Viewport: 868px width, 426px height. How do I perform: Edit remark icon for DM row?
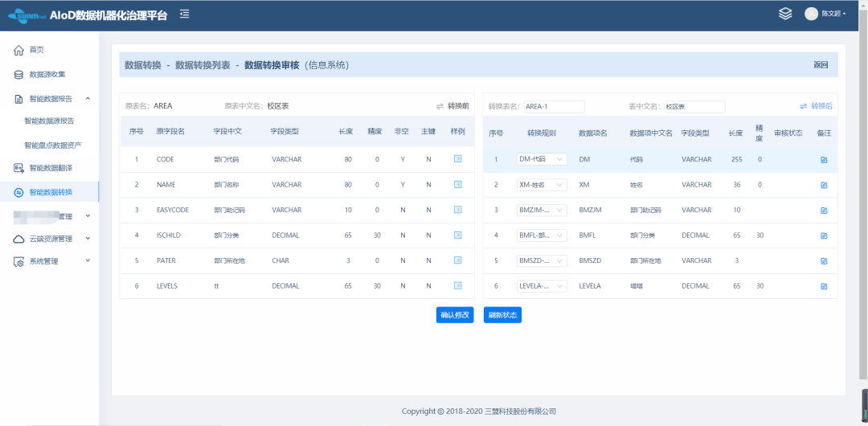(x=824, y=159)
